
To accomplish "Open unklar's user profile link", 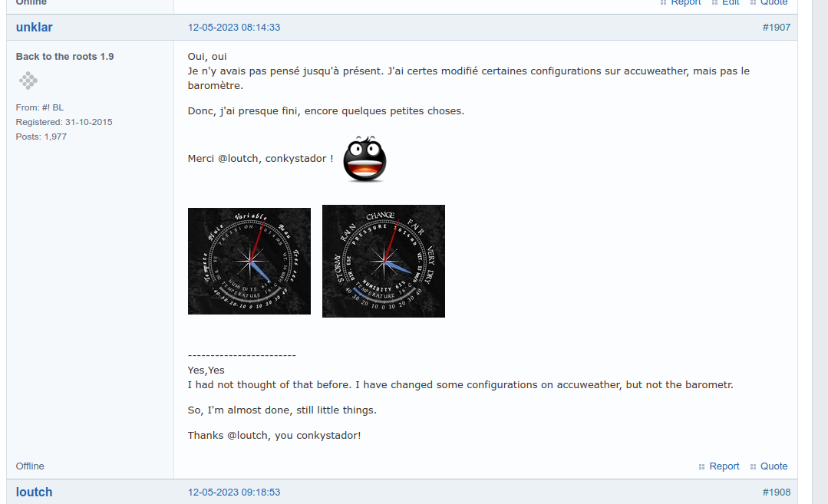I will click(x=35, y=28).
